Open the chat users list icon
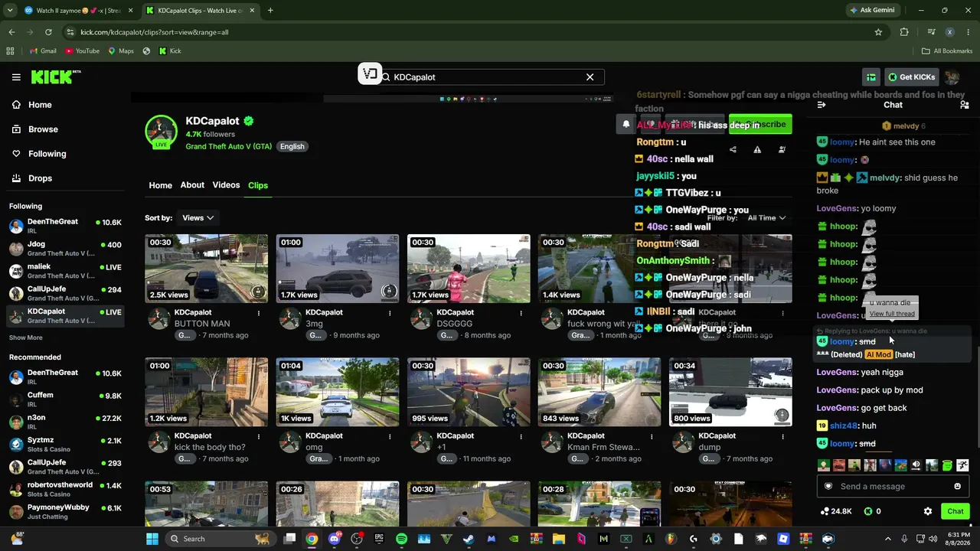 pyautogui.click(x=964, y=105)
